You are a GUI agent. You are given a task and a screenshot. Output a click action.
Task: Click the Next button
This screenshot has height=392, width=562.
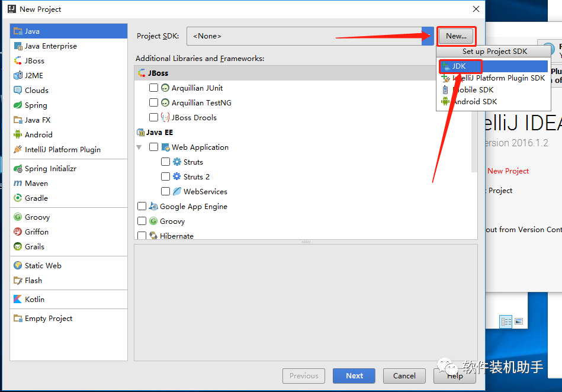point(354,375)
